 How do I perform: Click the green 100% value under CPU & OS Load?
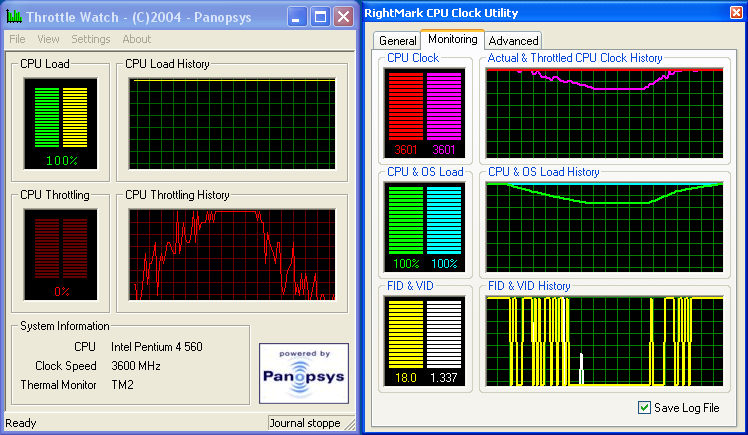coord(406,264)
